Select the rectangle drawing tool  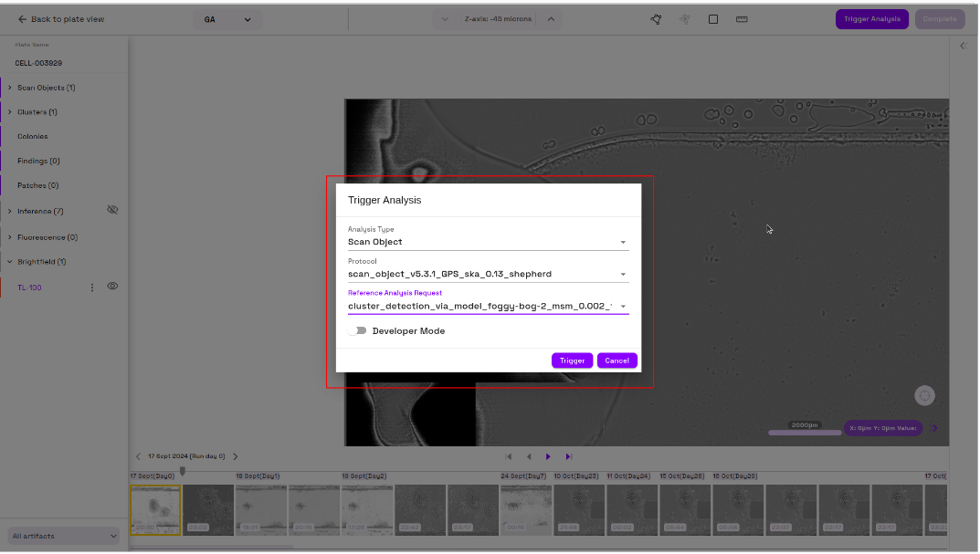point(713,19)
